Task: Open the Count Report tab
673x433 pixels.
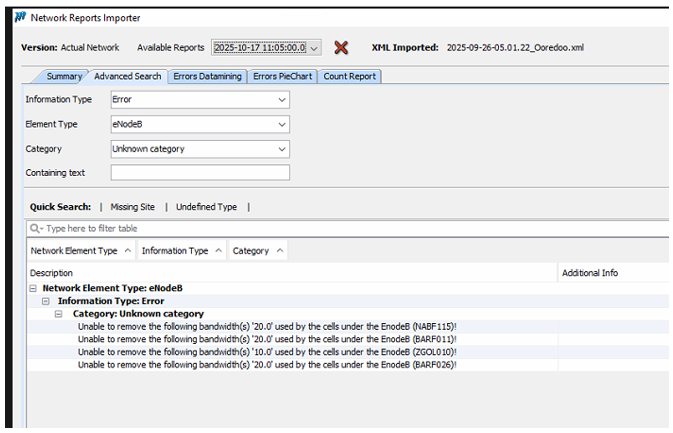Action: tap(350, 77)
